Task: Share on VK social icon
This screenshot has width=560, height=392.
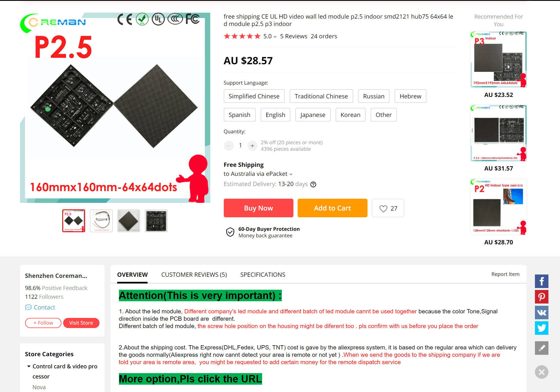Action: 541,312
